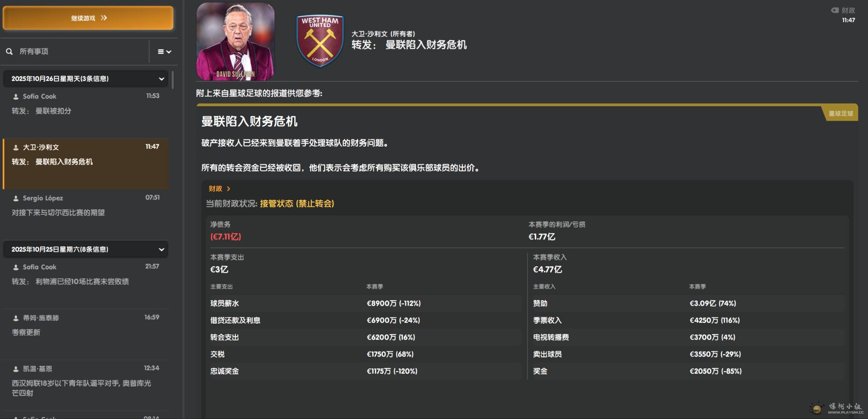Open the 财政 finances link

(216, 188)
